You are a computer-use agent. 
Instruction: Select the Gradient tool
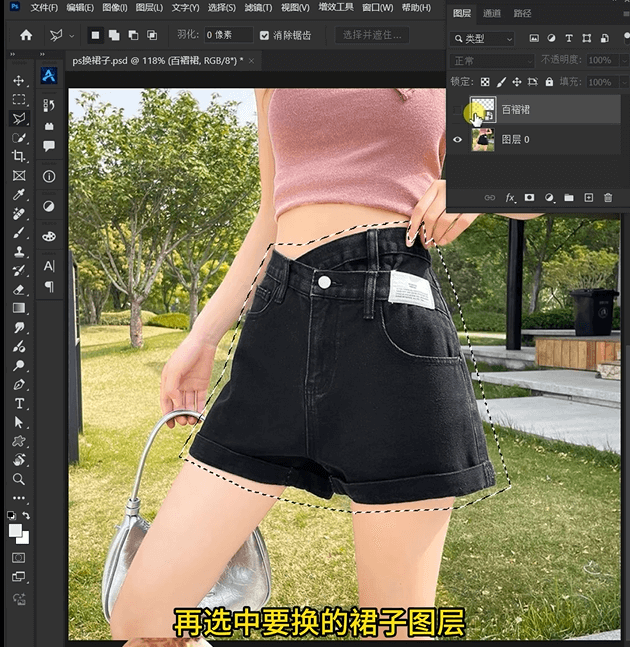[x=19, y=308]
